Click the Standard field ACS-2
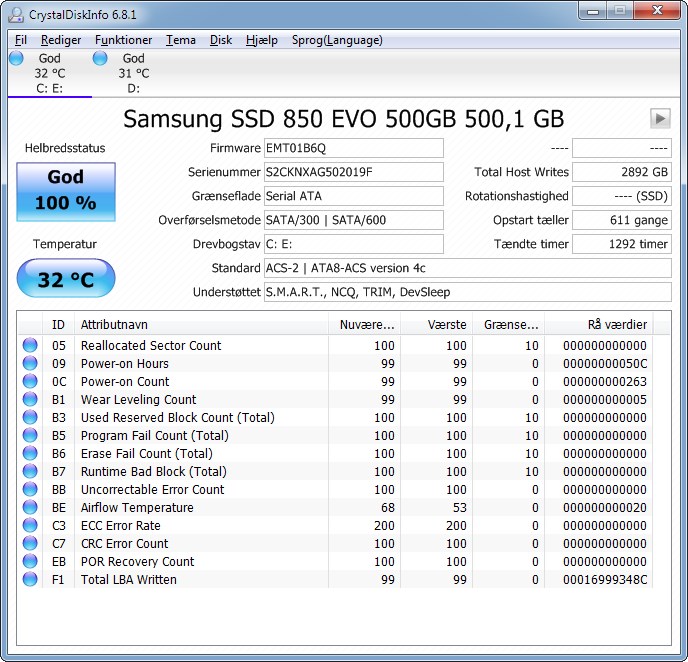Screen dimensions: 688x662 click(468, 268)
